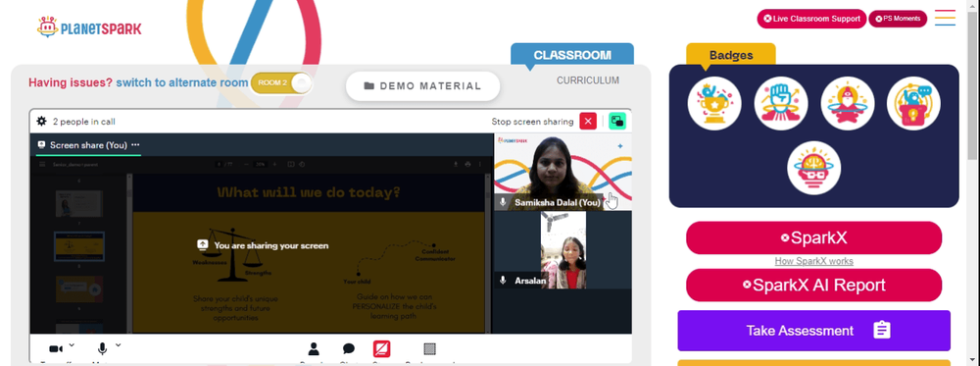980x366 pixels.
Task: Click the SparkX button
Action: point(813,237)
